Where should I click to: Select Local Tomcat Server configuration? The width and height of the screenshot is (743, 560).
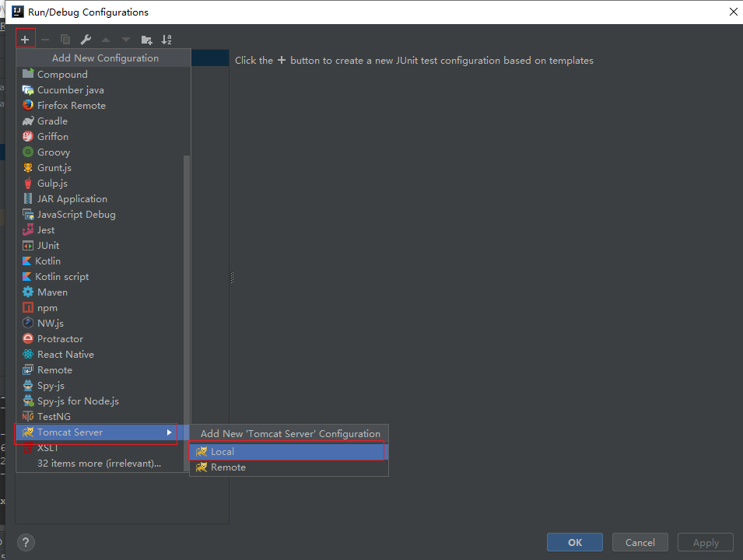(222, 451)
